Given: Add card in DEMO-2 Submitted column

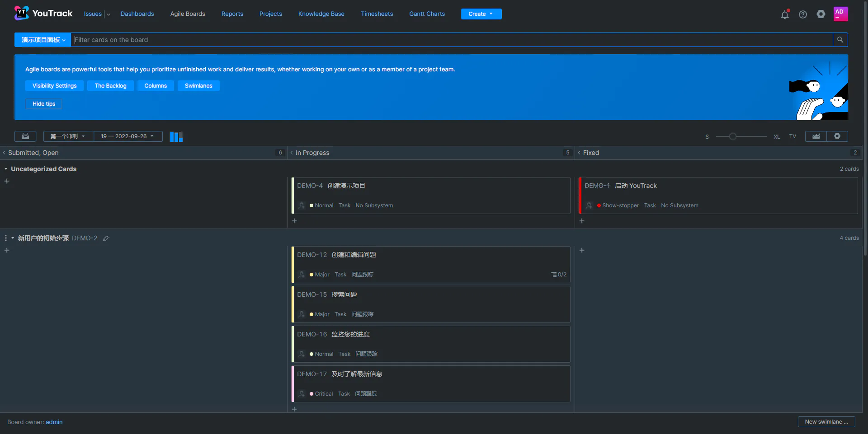Looking at the screenshot, I should point(7,250).
